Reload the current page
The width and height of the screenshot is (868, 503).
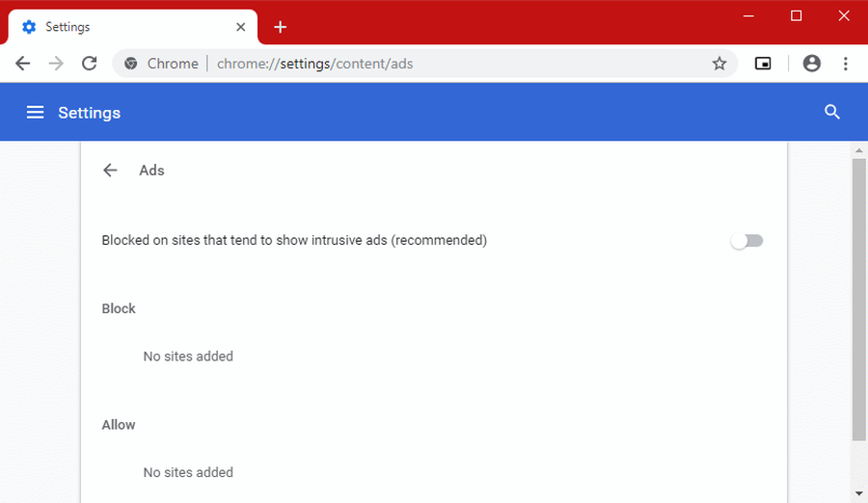tap(90, 64)
